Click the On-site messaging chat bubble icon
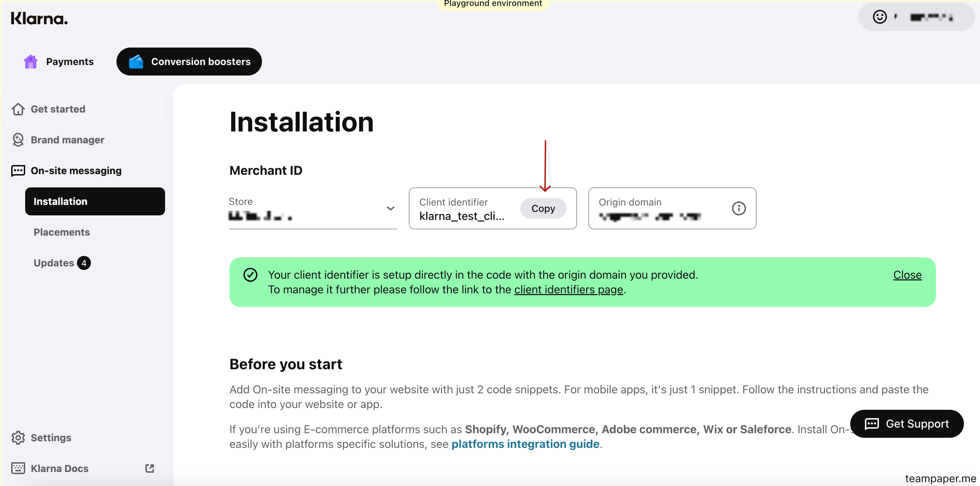 [18, 171]
